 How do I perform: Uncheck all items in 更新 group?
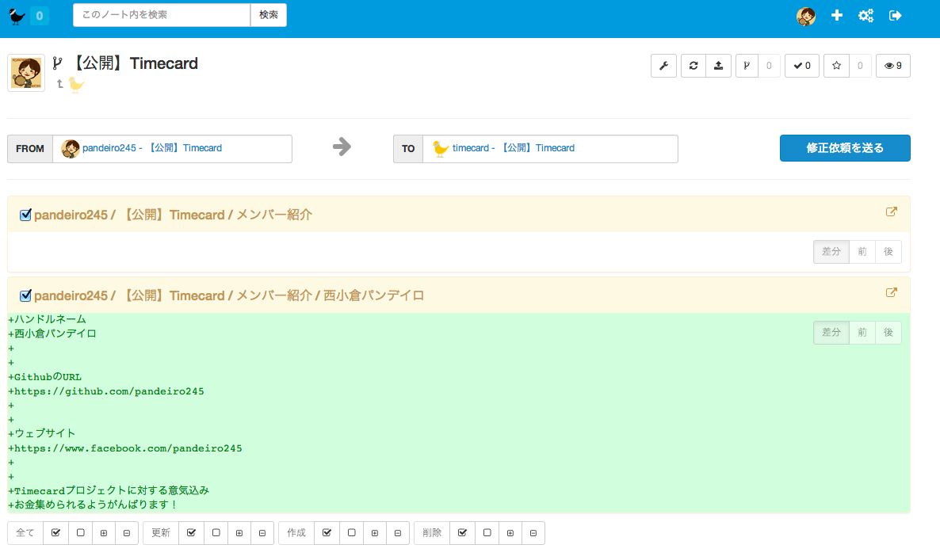click(216, 533)
